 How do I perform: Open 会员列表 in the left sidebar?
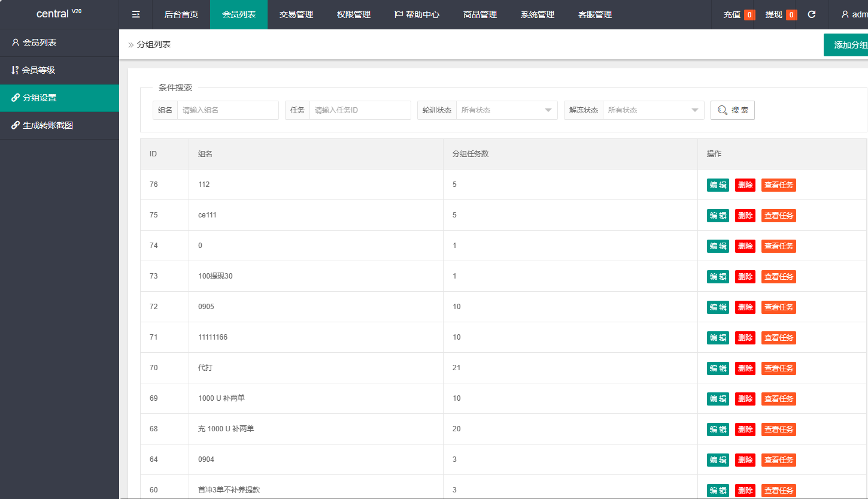(59, 43)
